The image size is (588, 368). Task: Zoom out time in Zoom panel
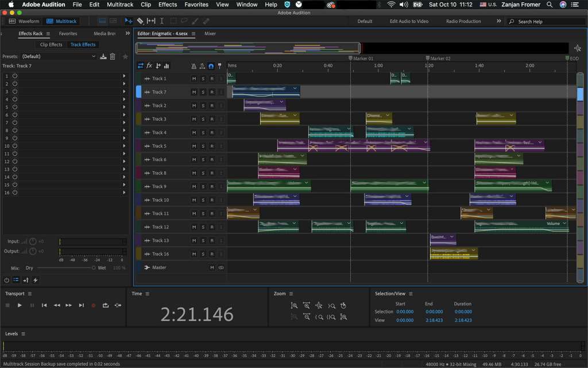pos(307,317)
